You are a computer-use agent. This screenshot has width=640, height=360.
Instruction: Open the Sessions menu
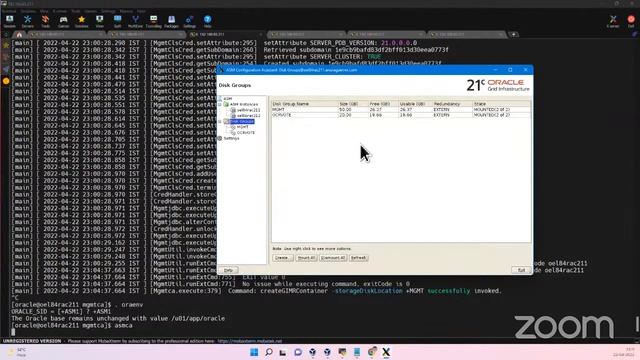[x=28, y=11]
